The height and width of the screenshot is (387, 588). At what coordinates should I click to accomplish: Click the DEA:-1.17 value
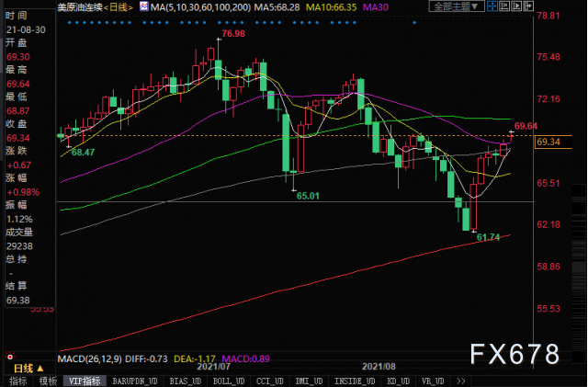point(195,359)
